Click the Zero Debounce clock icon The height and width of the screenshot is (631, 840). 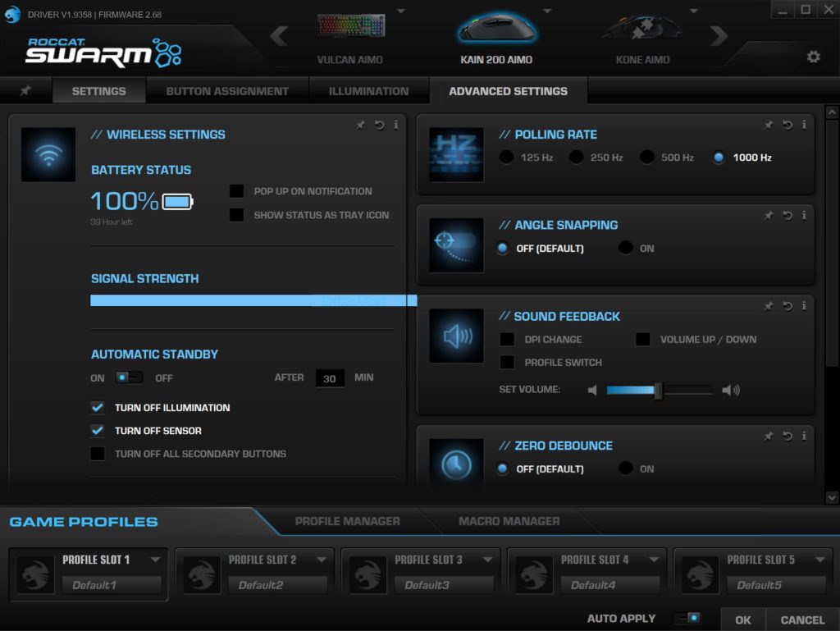456,465
